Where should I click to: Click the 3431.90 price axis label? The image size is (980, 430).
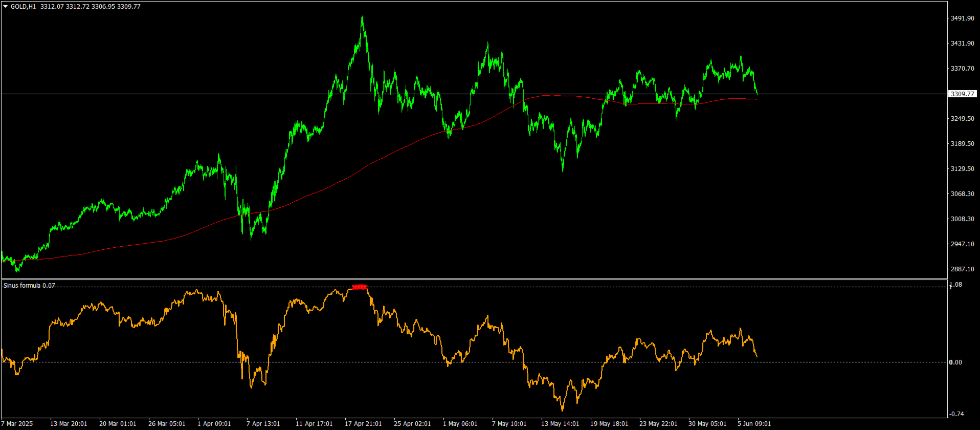962,44
